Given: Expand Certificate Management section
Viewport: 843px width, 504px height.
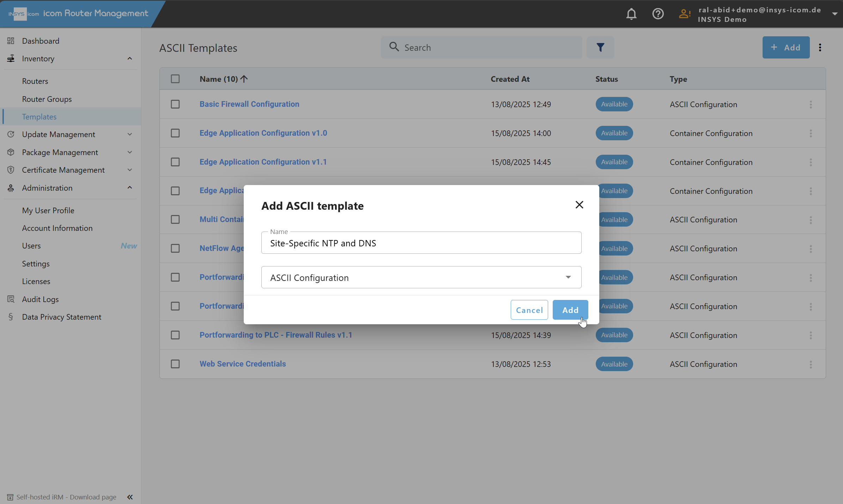Looking at the screenshot, I should click(x=130, y=170).
